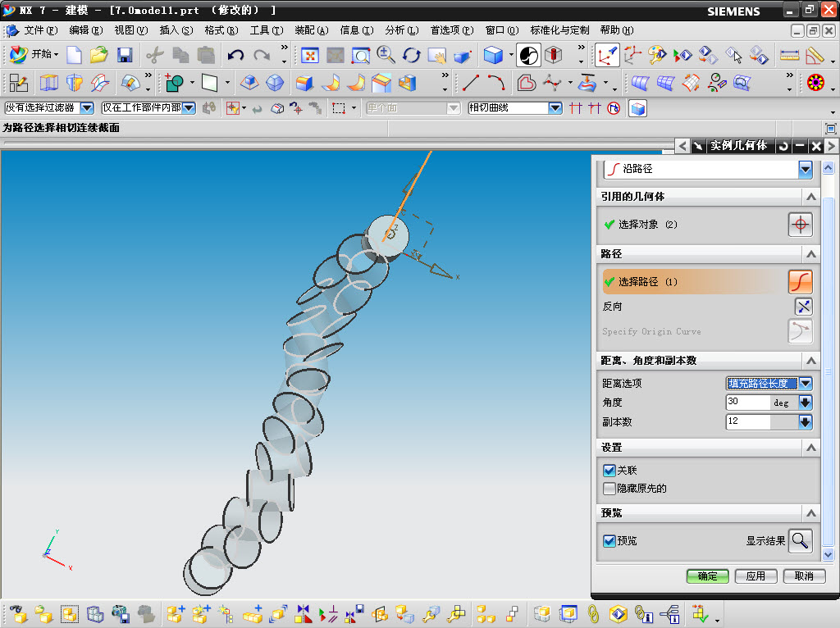Click the 选择路径 (1) row
840x628 pixels.
[693, 281]
